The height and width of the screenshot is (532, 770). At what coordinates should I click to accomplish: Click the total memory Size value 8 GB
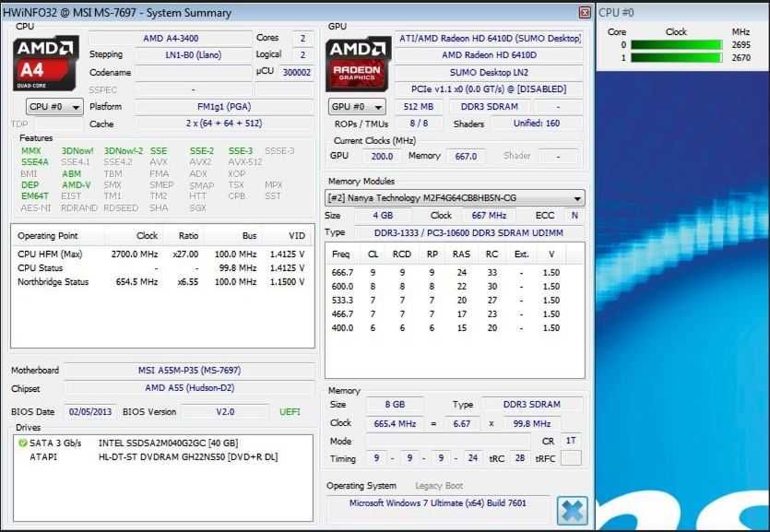tap(395, 405)
